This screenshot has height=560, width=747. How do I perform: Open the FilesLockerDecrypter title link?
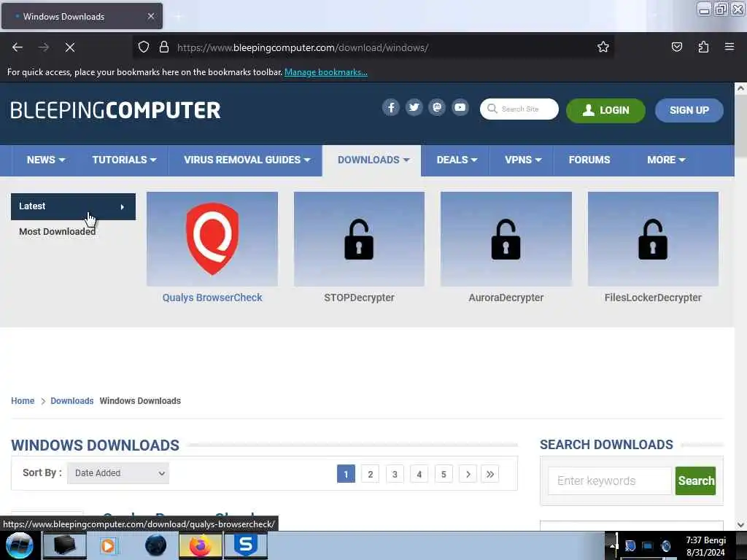(653, 297)
